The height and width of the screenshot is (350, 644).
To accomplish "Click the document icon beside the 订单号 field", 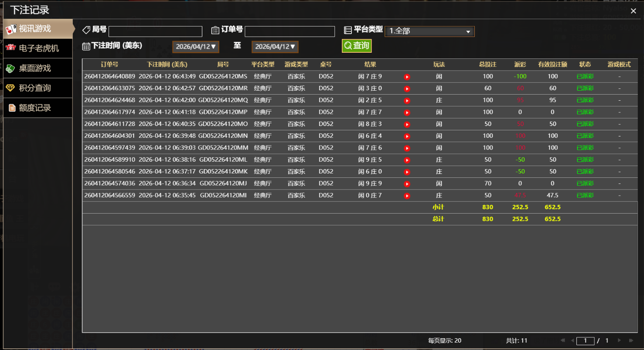I will click(214, 30).
